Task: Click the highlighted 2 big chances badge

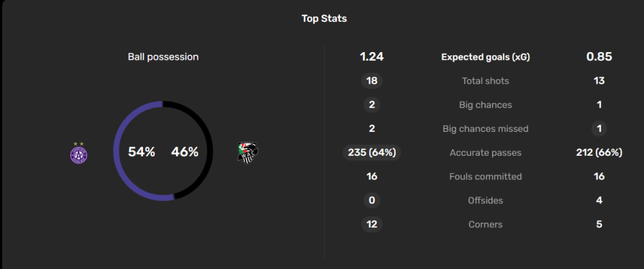Action: point(372,105)
